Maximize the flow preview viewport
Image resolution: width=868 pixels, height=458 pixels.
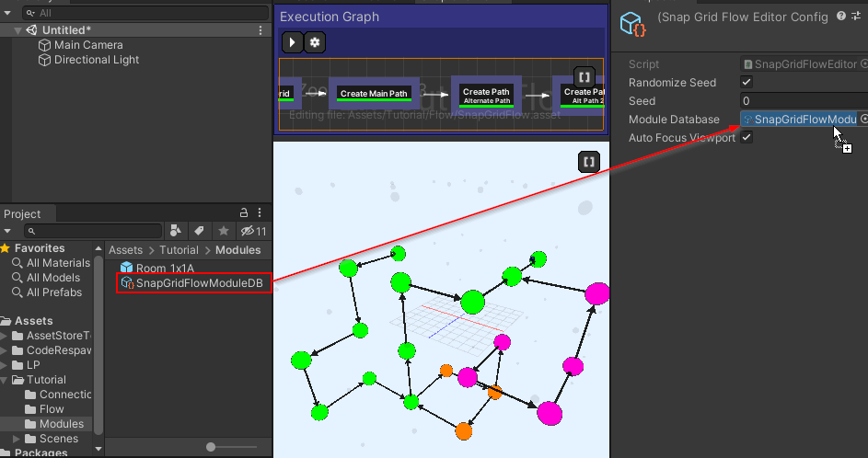click(588, 162)
